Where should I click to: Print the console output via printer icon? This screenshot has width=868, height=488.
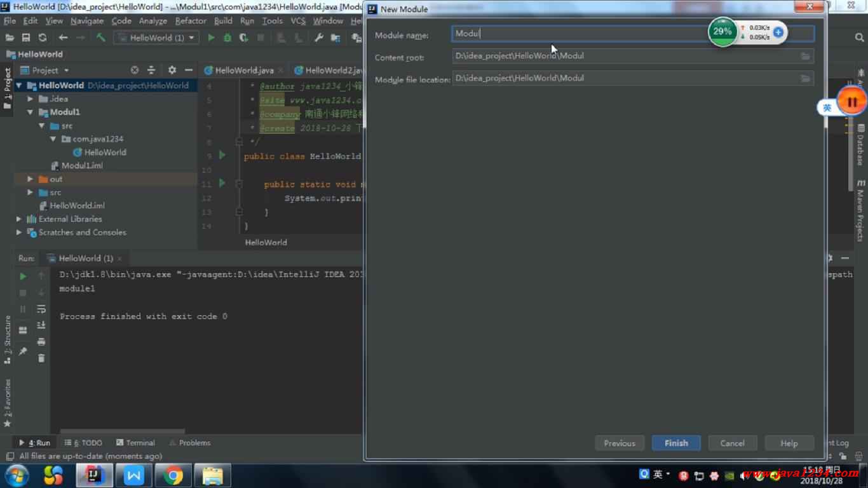pos(41,342)
